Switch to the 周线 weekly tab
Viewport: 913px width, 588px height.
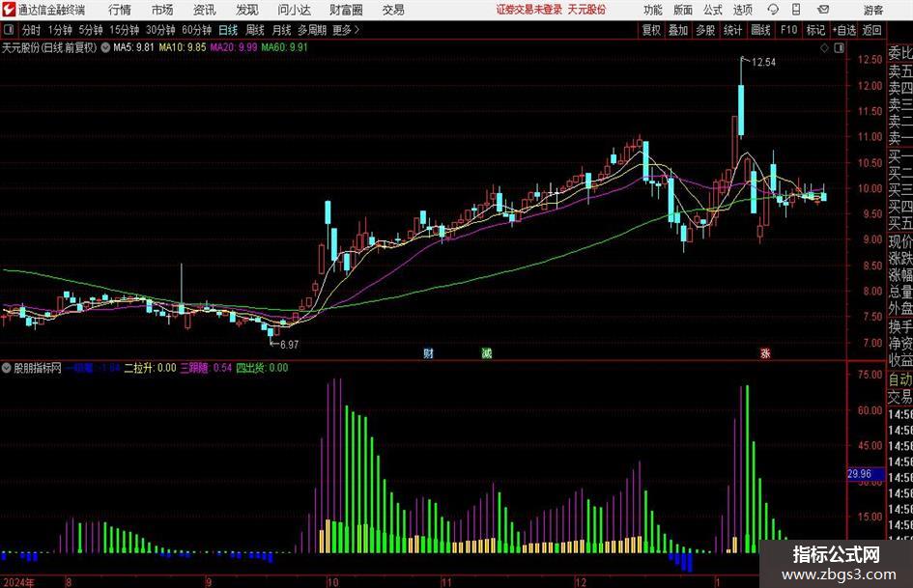click(254, 30)
